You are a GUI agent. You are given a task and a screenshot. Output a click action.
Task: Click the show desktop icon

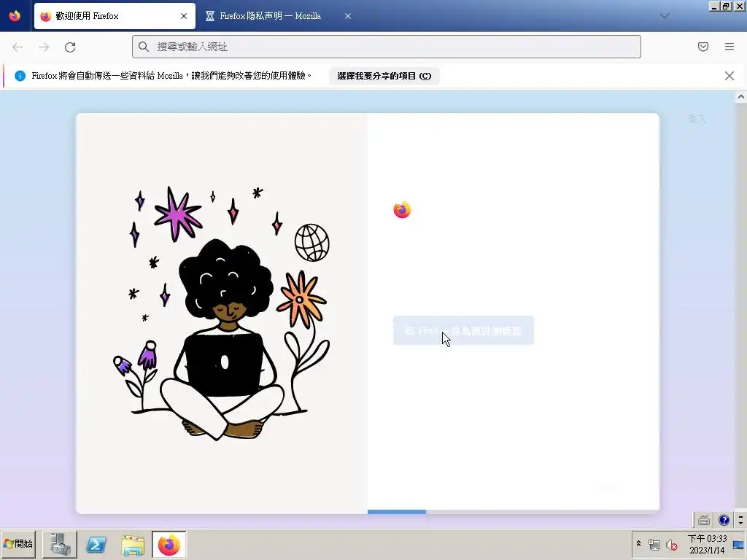coord(739,544)
